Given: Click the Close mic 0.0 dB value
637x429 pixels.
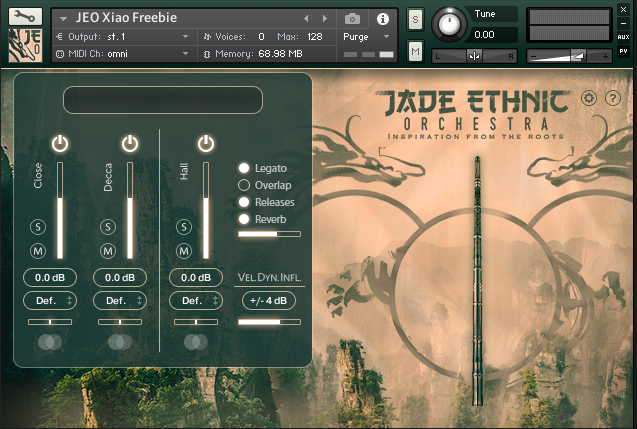Looking at the screenshot, I should pos(50,277).
